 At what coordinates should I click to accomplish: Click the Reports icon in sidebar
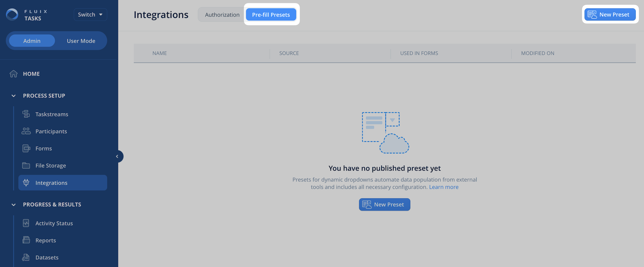[26, 240]
